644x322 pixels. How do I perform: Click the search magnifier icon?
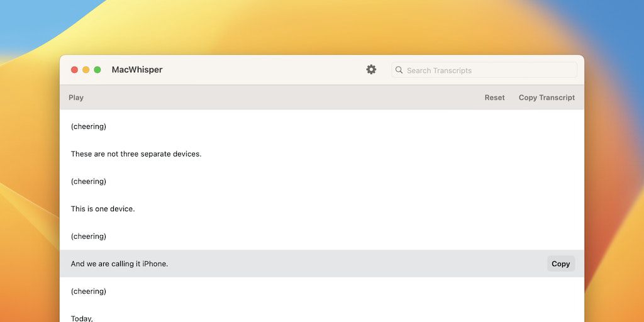[x=399, y=70]
